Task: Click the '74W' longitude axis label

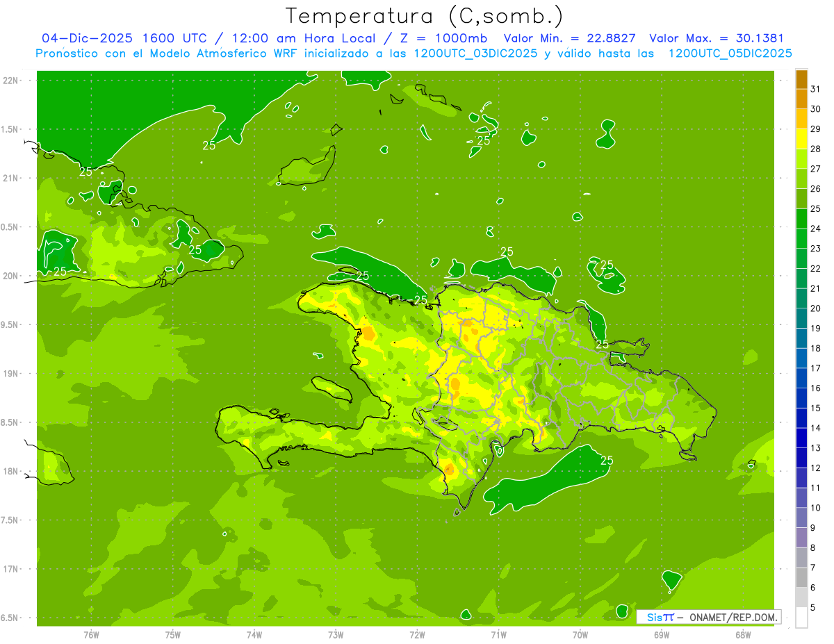Action: pyautogui.click(x=254, y=634)
